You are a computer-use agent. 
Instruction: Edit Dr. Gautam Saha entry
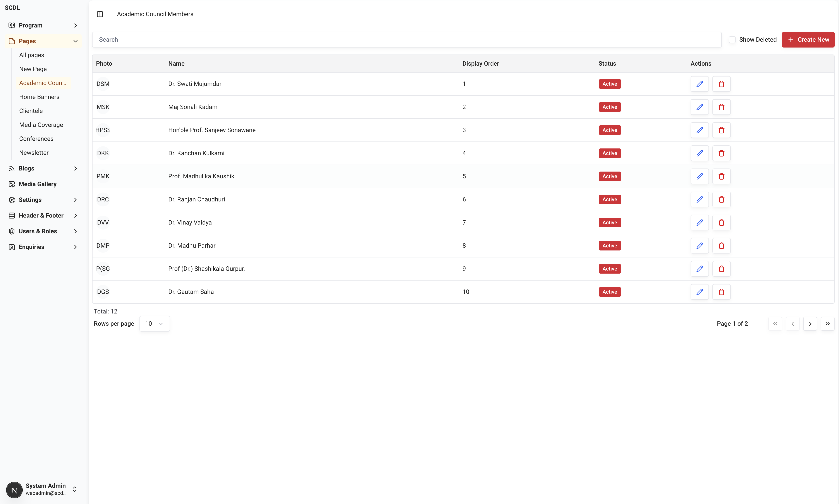[x=699, y=292]
